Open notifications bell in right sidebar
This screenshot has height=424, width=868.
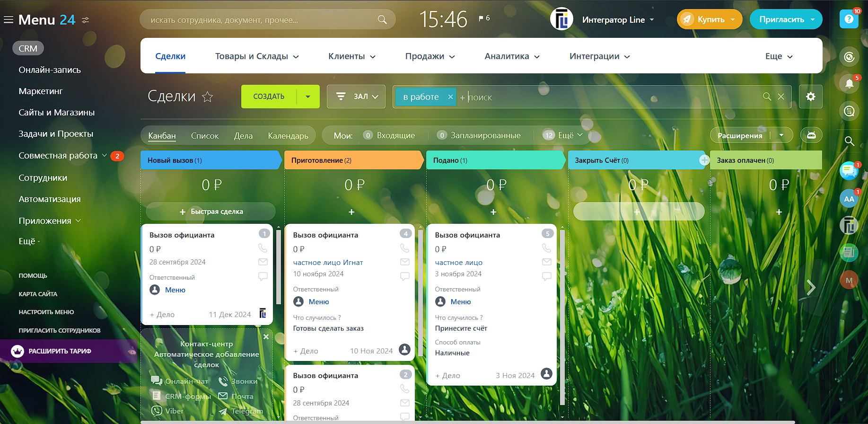[850, 84]
